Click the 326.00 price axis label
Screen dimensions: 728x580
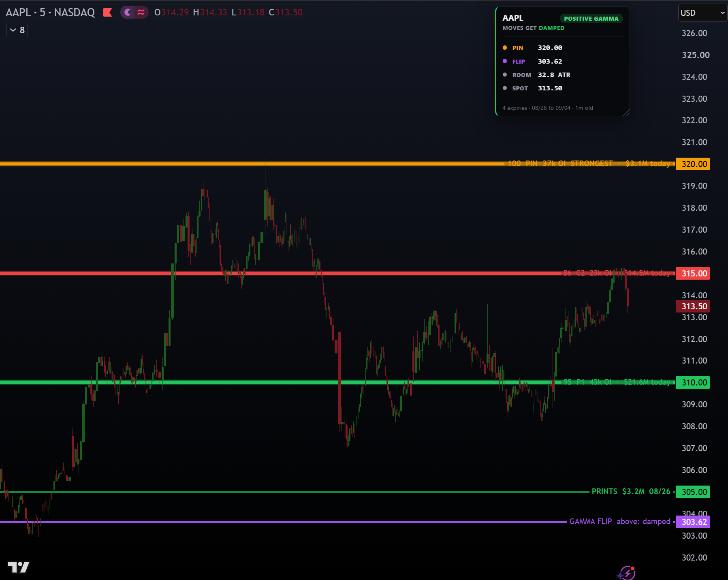coord(694,33)
